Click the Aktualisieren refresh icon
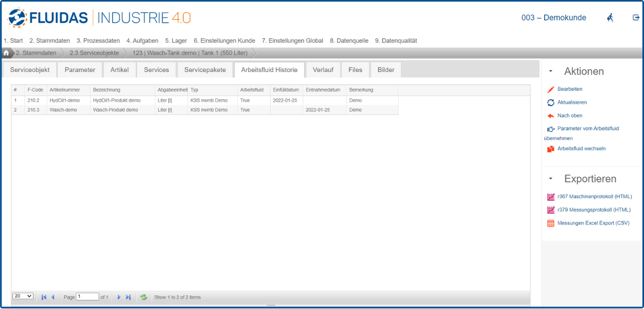The width and height of the screenshot is (644, 309). pos(551,103)
